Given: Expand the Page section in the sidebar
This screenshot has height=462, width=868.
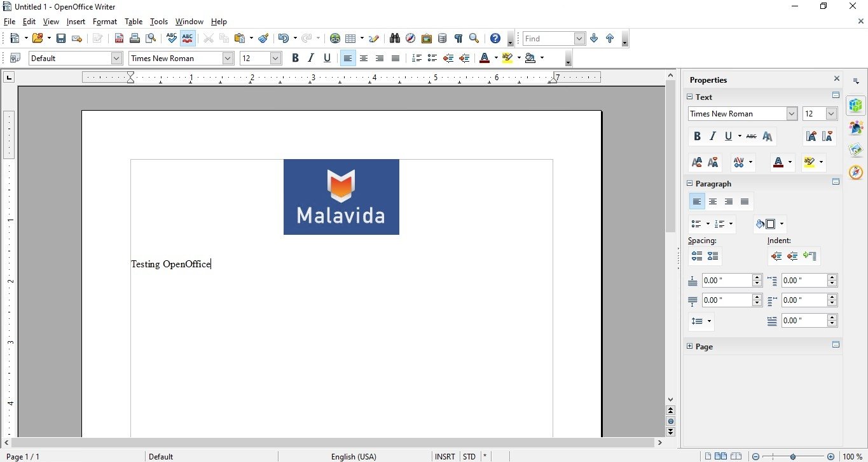Looking at the screenshot, I should (x=689, y=346).
